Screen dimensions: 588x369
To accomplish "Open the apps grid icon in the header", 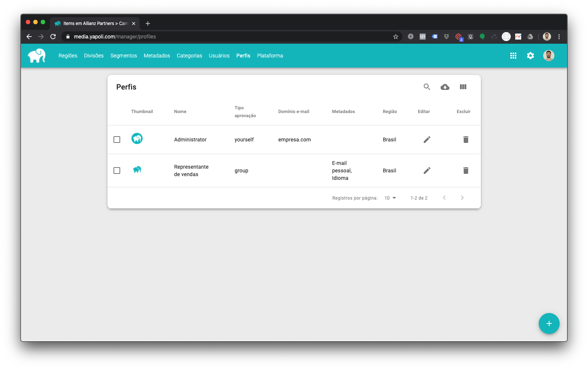I will (x=513, y=56).
